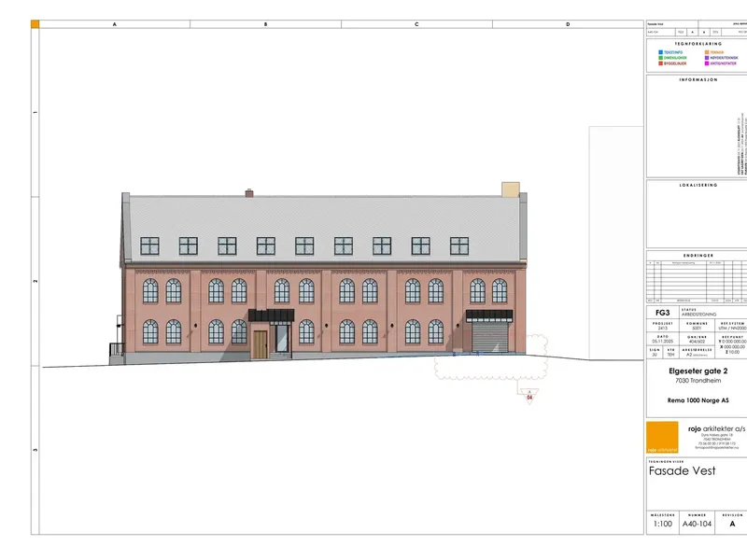
Task: Click the beige roof structure at right ridge
Action: [510, 189]
